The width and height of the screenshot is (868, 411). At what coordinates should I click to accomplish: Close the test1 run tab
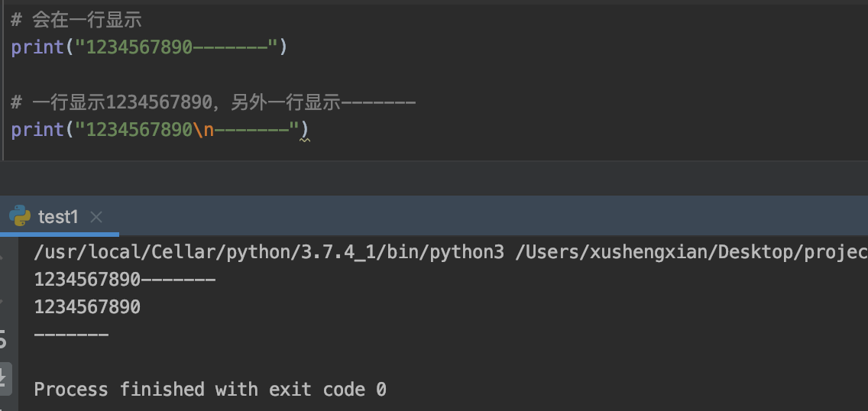pyautogui.click(x=96, y=217)
